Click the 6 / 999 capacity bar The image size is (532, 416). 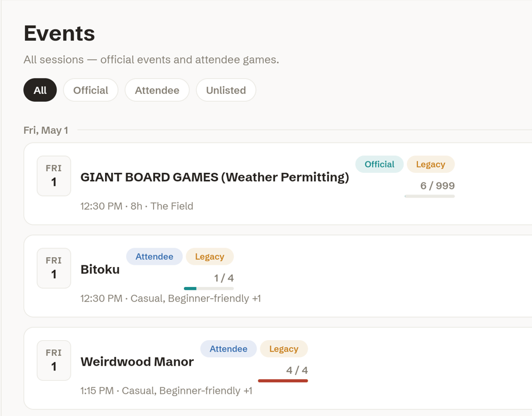[x=430, y=196]
